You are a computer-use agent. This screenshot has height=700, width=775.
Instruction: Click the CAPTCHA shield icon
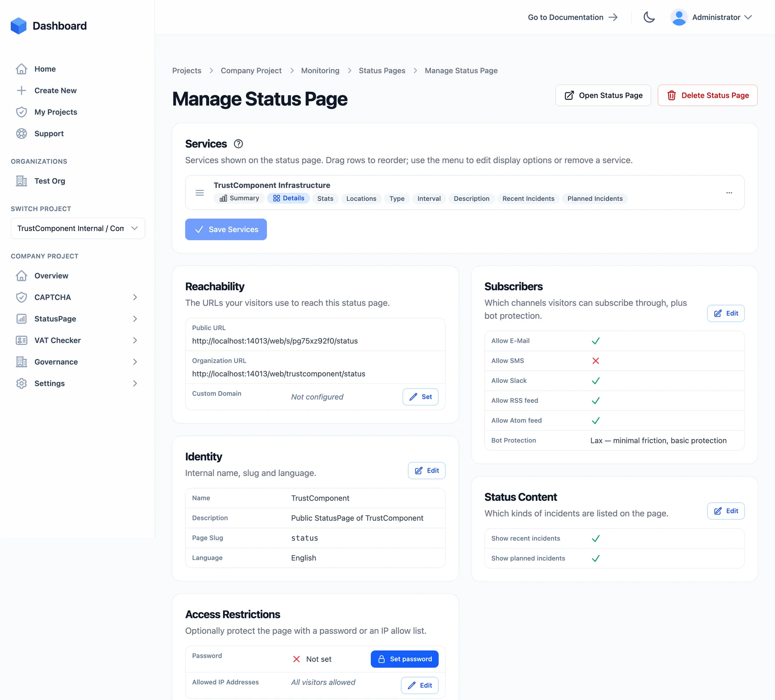pos(22,297)
